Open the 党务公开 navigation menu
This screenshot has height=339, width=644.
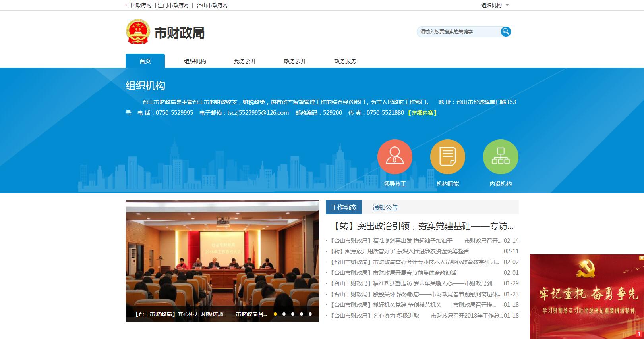[x=245, y=61]
